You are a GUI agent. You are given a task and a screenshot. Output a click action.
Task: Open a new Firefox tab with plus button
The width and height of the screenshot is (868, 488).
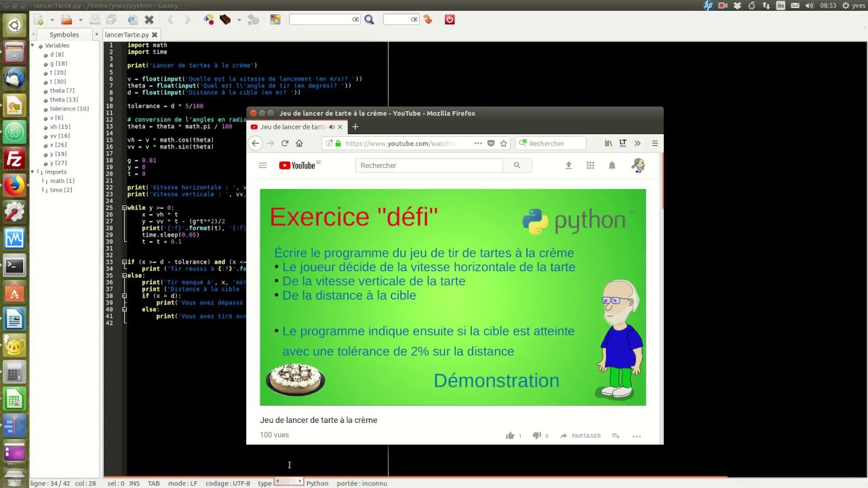point(355,127)
